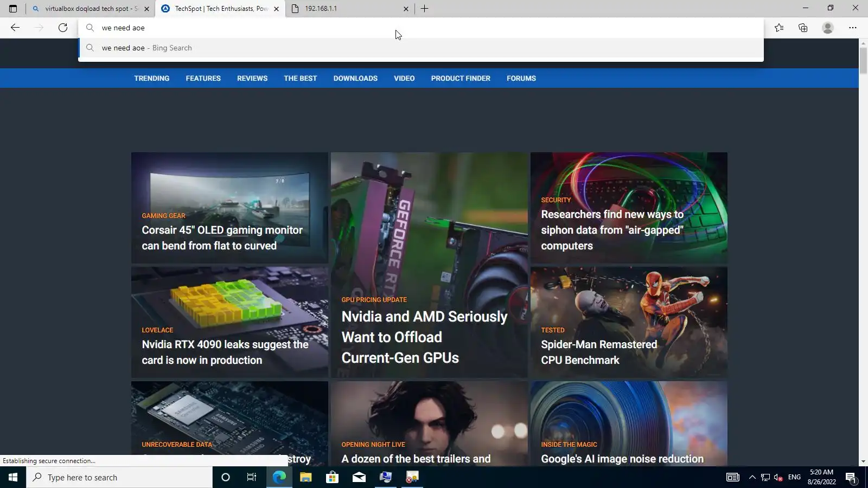Viewport: 868px width, 488px height.
Task: Switch to virtualbox doqload tech spot tab
Action: point(90,9)
